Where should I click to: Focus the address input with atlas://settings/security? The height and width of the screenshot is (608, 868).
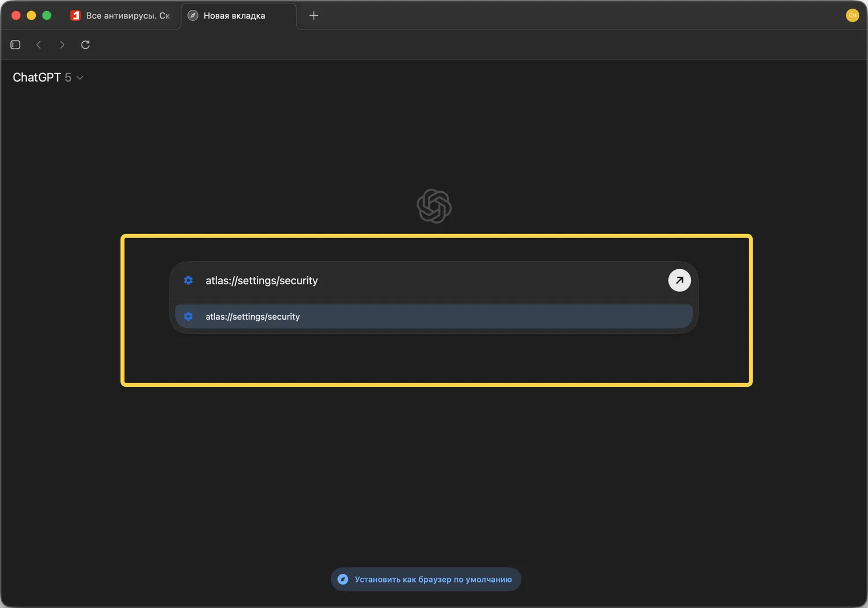coord(433,280)
